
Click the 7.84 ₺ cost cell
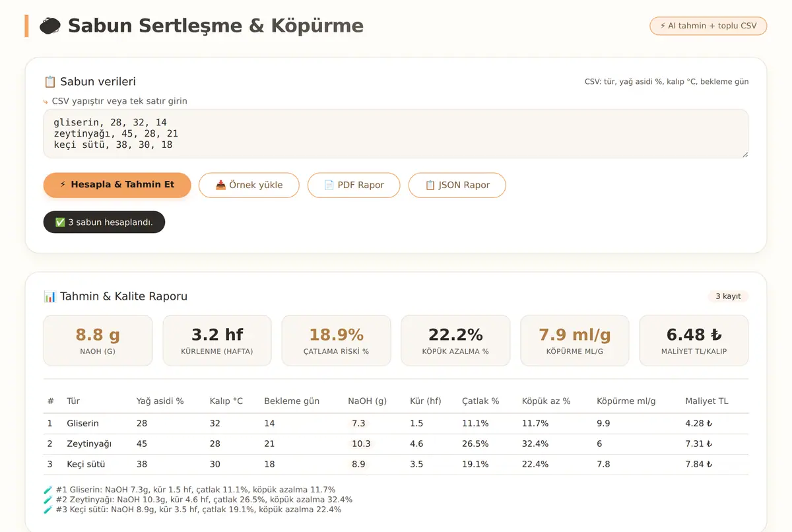click(698, 464)
